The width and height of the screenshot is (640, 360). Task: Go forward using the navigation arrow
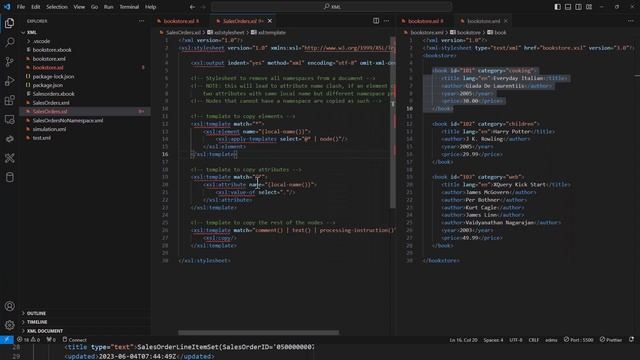point(203,7)
